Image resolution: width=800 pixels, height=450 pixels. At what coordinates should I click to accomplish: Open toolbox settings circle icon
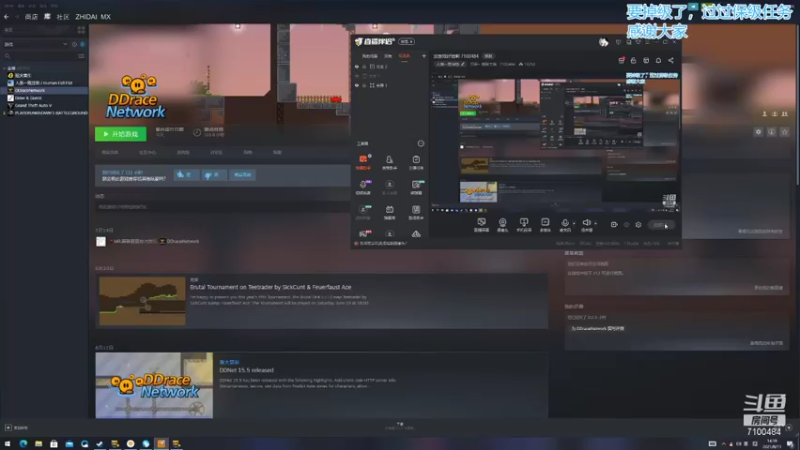tap(421, 143)
